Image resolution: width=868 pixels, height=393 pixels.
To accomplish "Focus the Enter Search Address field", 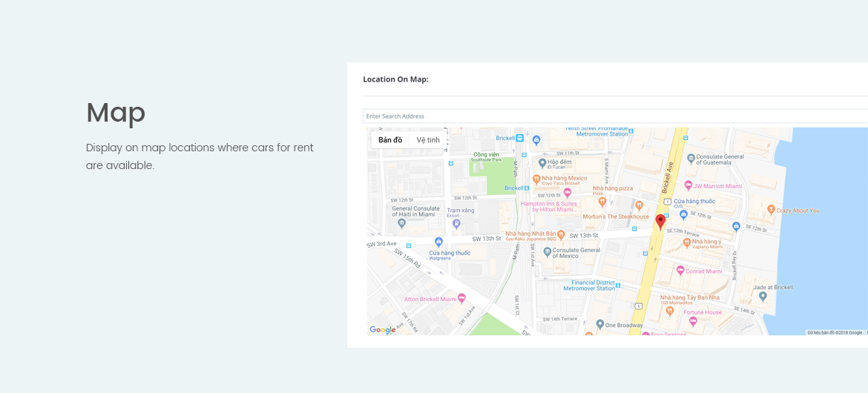I will [615, 116].
